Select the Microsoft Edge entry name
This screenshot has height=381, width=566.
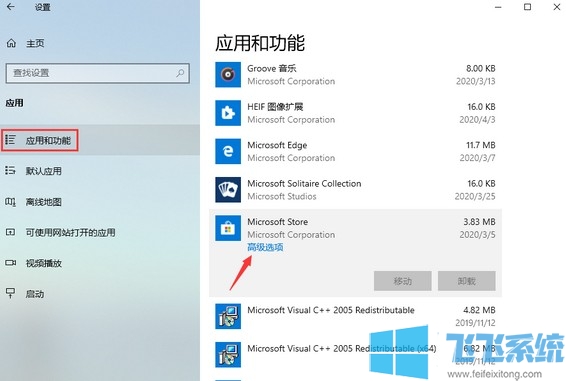(x=277, y=145)
